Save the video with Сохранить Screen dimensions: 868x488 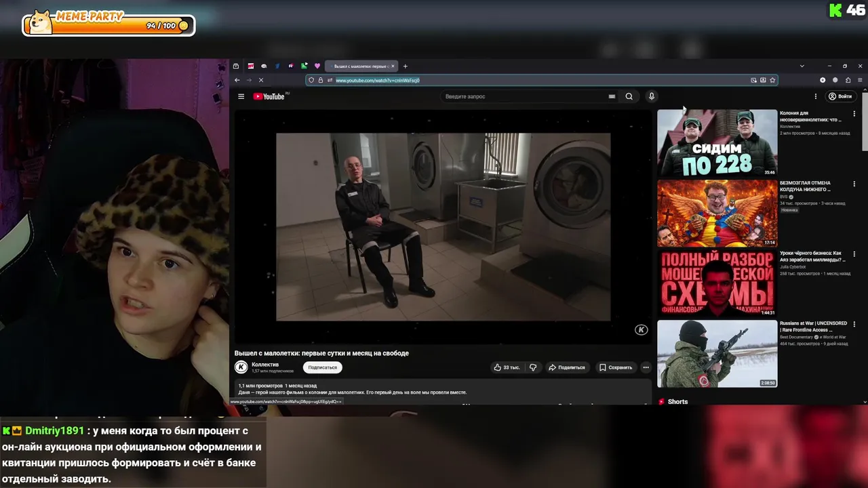616,367
